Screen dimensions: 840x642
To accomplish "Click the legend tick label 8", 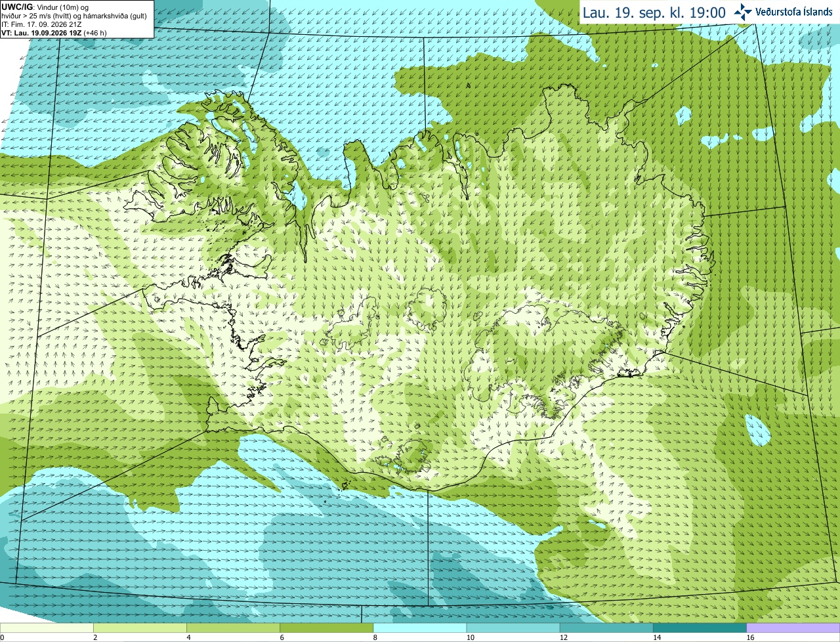I will coord(375,637).
